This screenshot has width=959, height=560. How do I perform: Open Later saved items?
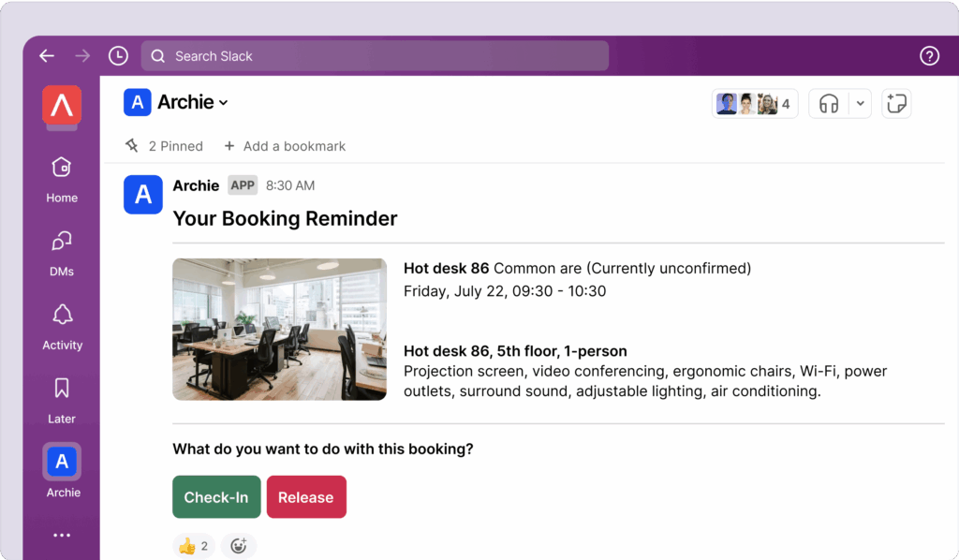[x=61, y=398]
